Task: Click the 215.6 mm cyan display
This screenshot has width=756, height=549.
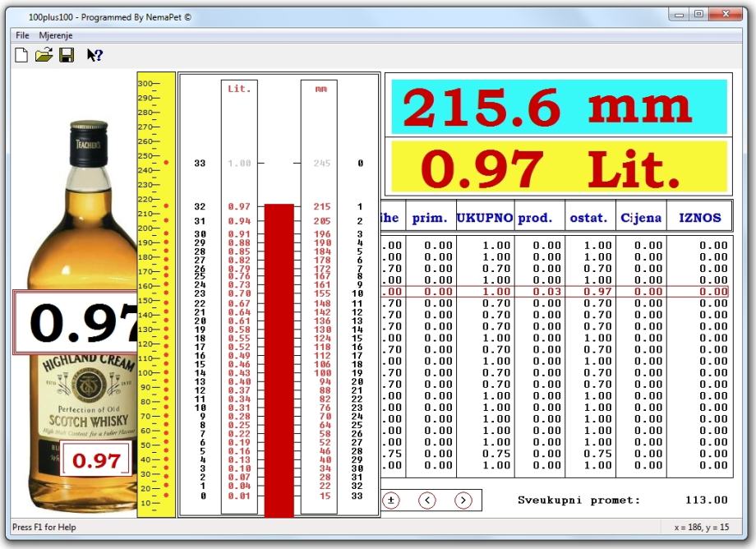Action: pyautogui.click(x=559, y=108)
